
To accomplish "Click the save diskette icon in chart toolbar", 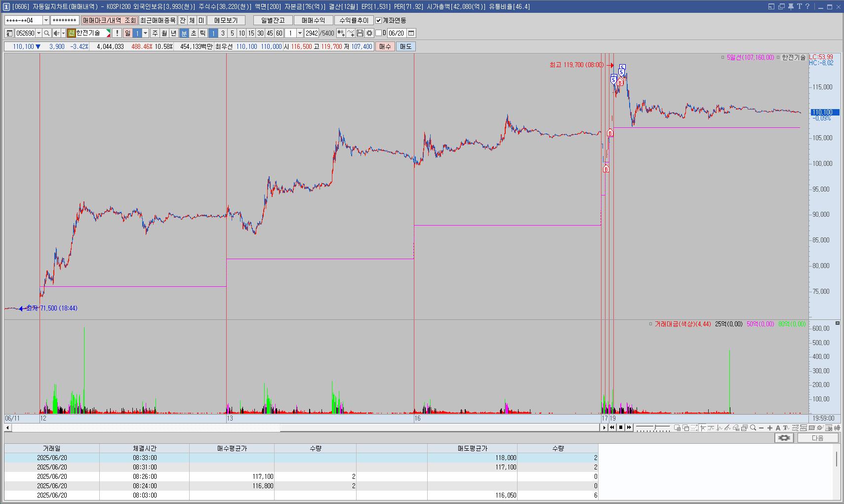I will (360, 33).
